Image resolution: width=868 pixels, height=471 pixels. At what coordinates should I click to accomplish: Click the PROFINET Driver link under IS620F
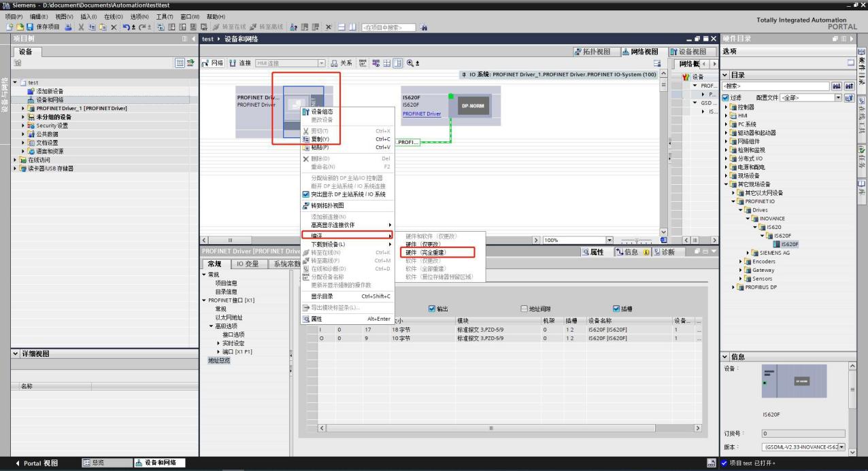coord(422,114)
